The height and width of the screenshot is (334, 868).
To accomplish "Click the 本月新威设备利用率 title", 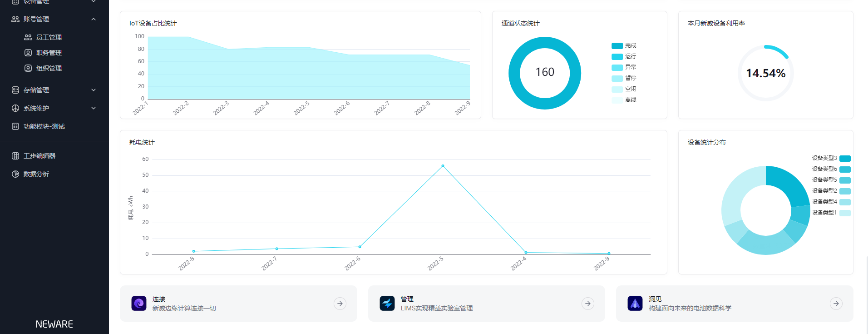I will point(716,23).
